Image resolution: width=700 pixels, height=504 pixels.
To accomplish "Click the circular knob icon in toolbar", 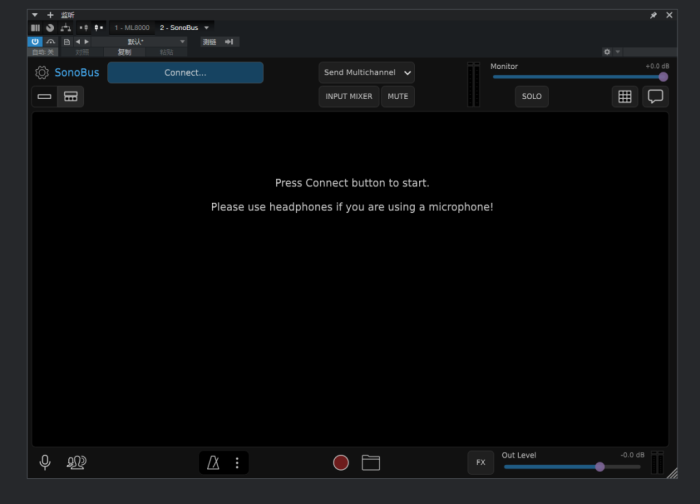I will pyautogui.click(x=50, y=28).
